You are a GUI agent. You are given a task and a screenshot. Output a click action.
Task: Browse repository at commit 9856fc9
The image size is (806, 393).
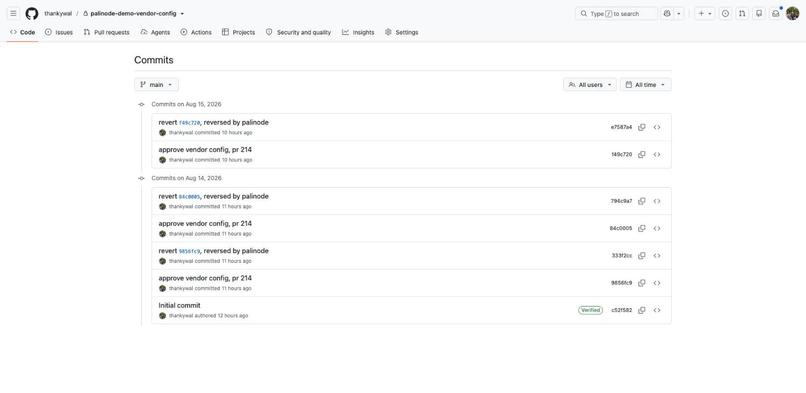pos(657,283)
